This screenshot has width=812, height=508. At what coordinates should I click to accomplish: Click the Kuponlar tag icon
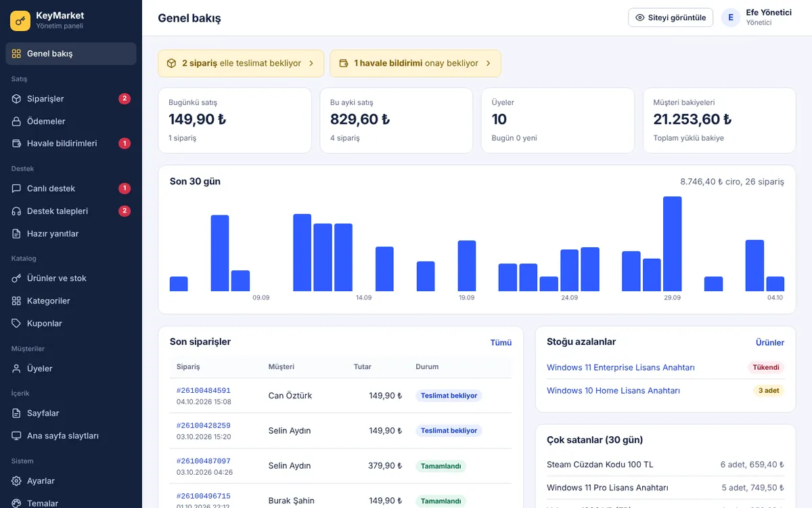coord(17,324)
